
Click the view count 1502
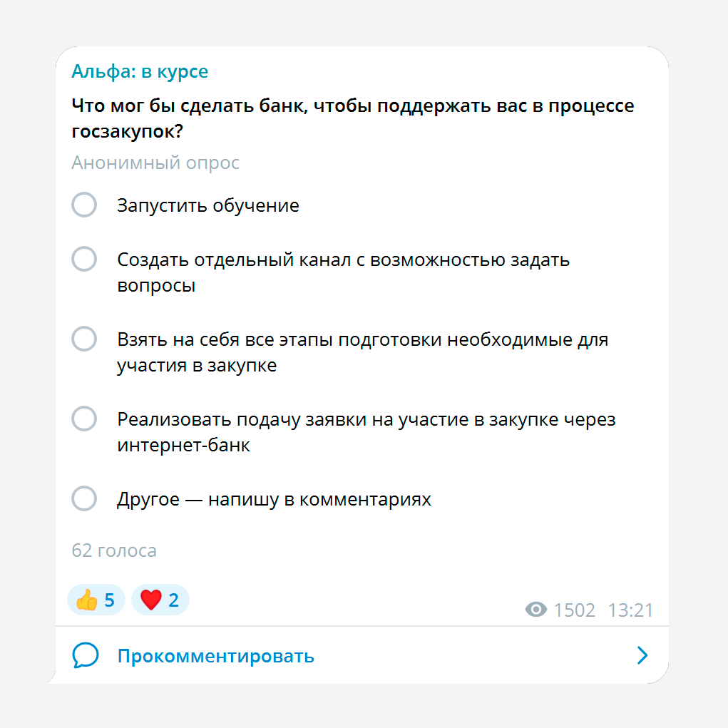(x=574, y=610)
